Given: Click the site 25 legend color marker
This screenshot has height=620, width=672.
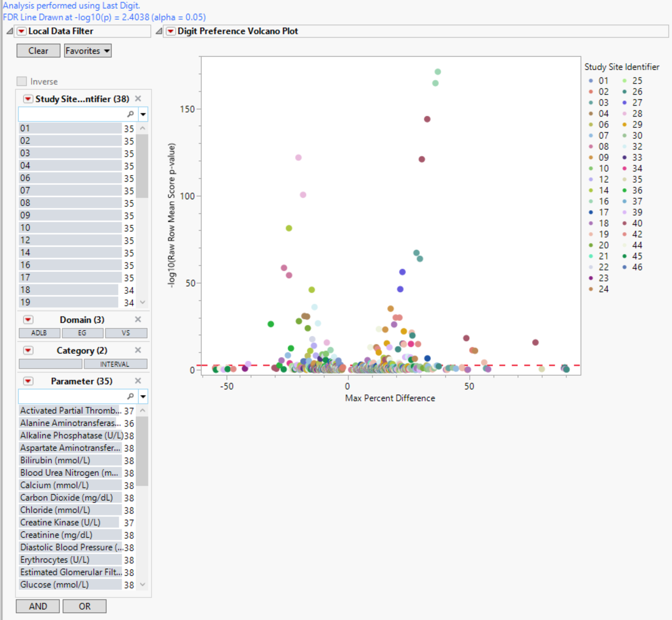Looking at the screenshot, I should click(624, 81).
